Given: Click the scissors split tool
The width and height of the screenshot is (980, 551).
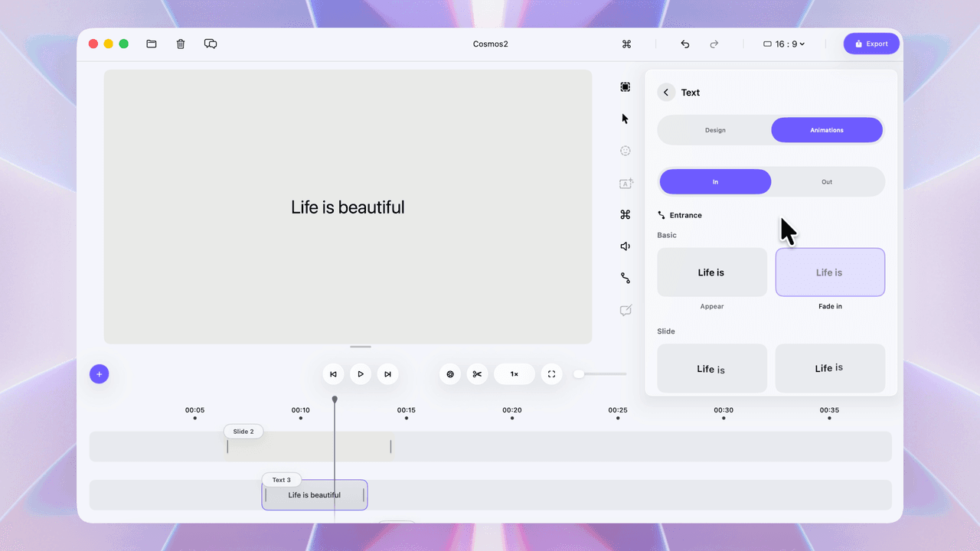Looking at the screenshot, I should tap(477, 373).
